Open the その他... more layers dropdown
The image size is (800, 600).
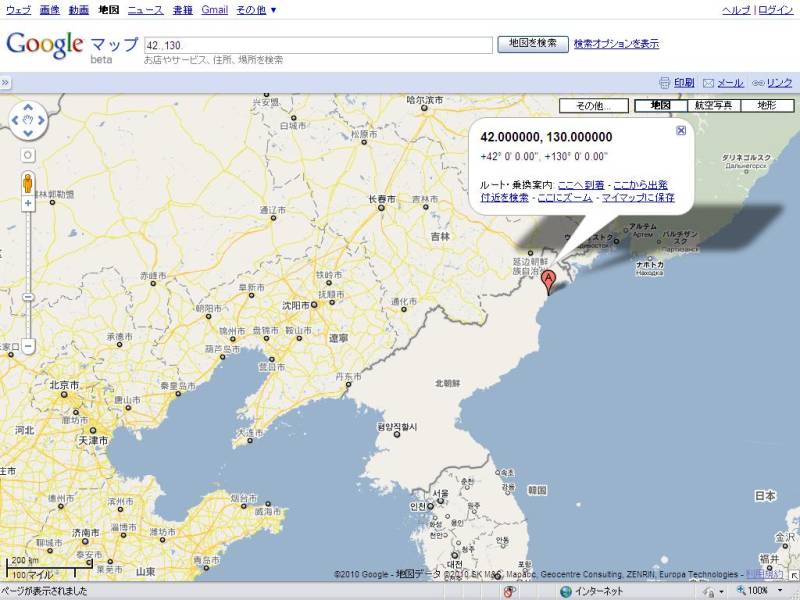(594, 105)
